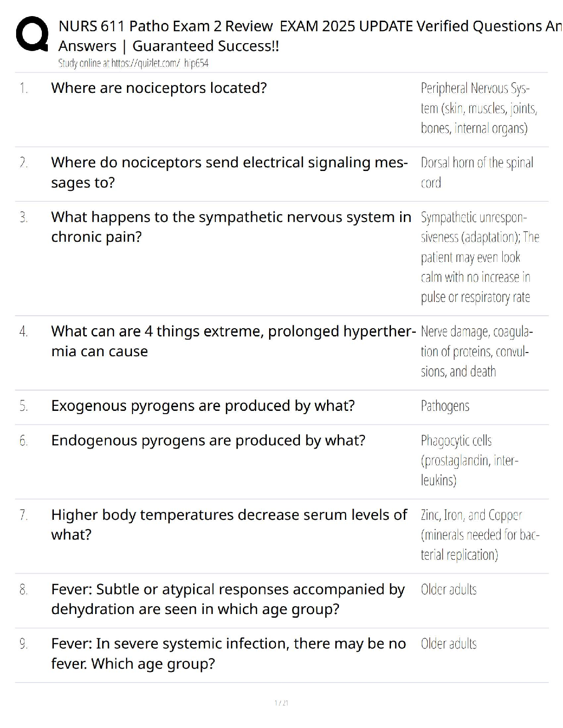The image size is (563, 728).
Task: Click the 'Peripheral Nervous System' answer text
Action: pos(478,108)
